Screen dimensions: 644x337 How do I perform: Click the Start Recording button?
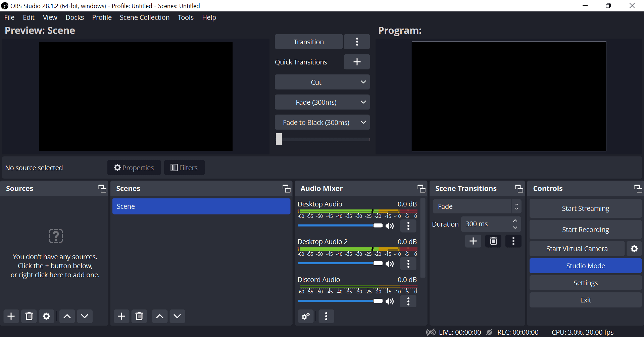point(585,229)
